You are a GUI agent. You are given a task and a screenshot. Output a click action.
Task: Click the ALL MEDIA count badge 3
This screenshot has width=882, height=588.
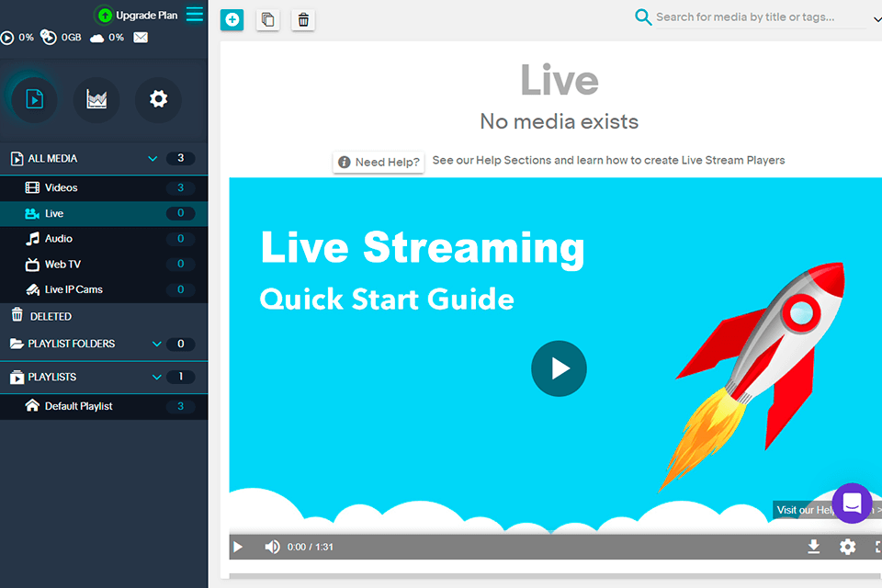coord(181,159)
